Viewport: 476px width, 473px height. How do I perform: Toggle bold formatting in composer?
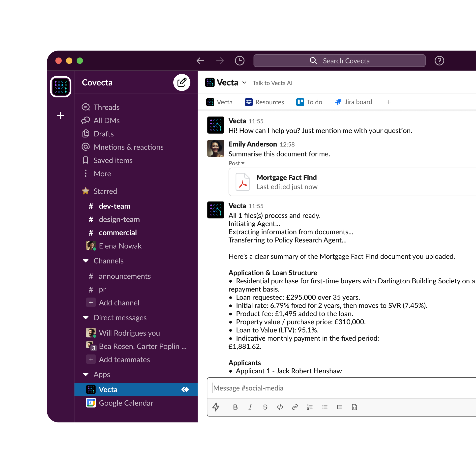click(x=235, y=407)
